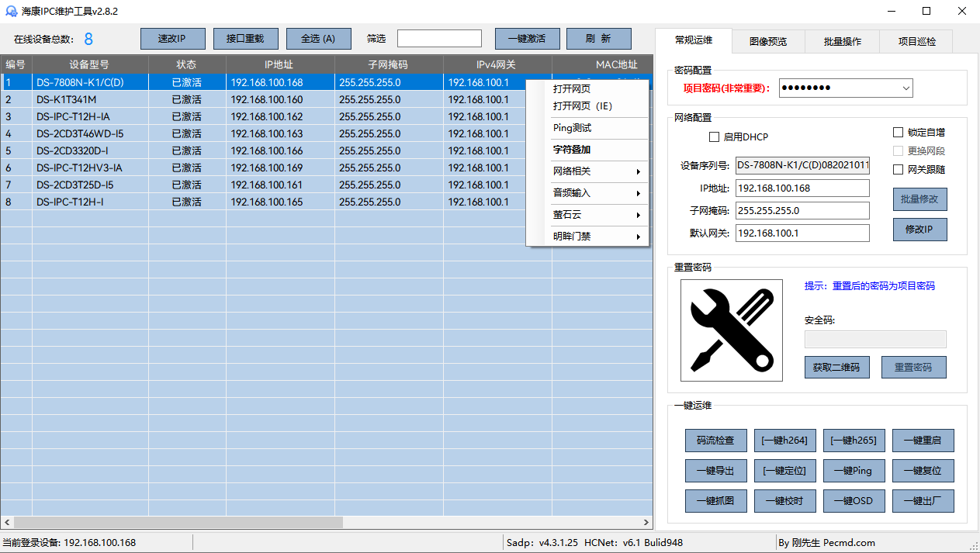The image size is (980, 553).
Task: Select the DS-2CD3T46WD-I5 device row
Action: [x=263, y=133]
